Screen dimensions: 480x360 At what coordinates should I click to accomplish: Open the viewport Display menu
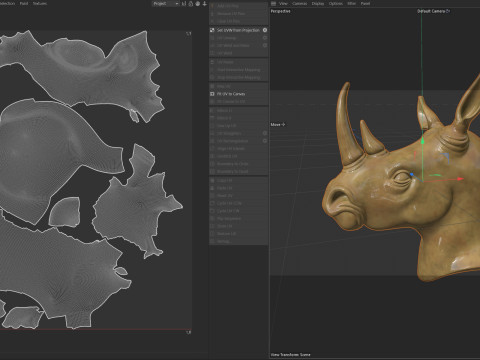(318, 3)
